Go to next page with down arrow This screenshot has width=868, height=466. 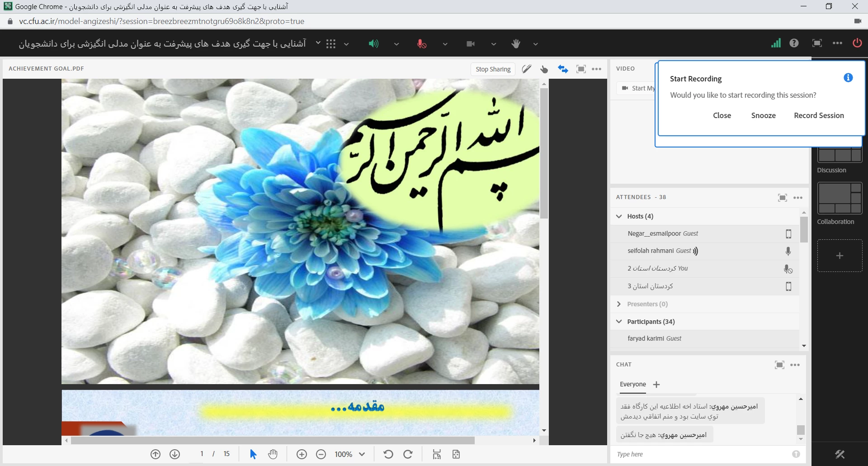(175, 454)
